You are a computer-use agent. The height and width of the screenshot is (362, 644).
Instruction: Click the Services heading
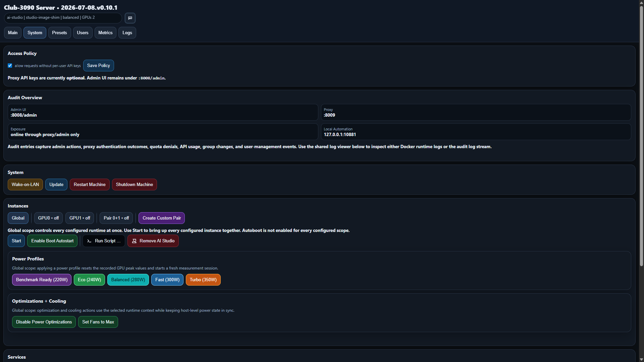click(17, 357)
